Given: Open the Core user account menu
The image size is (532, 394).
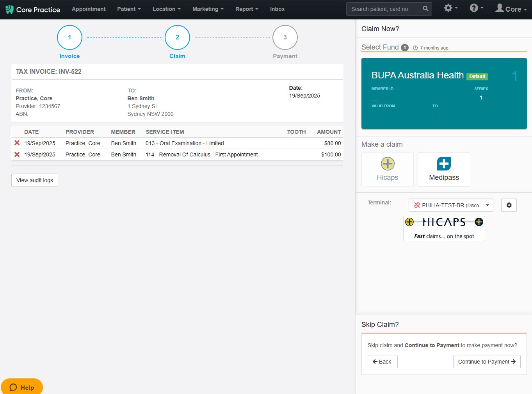Looking at the screenshot, I should pos(511,8).
